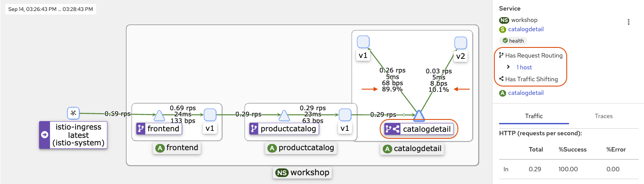644x184 pixels.
Task: Select the v2 traffic edge showing 10.1%
Action: click(439, 80)
